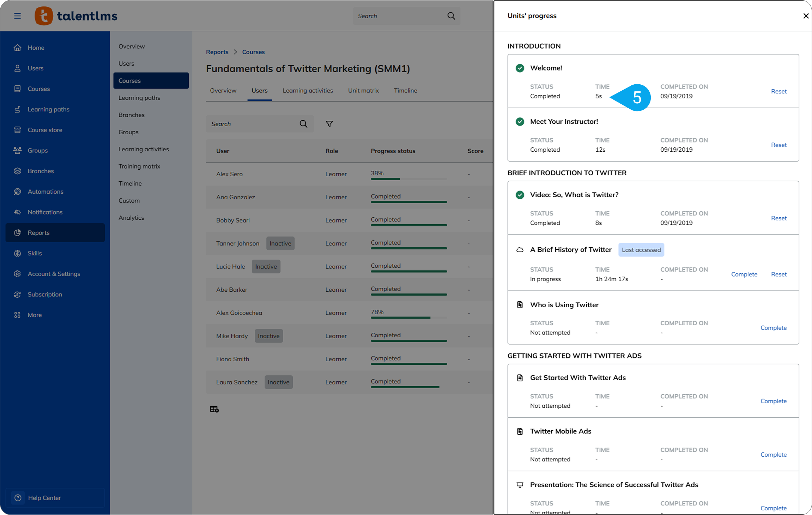Click the Last accessed badge
Screen dimensions: 812x515
coord(641,250)
